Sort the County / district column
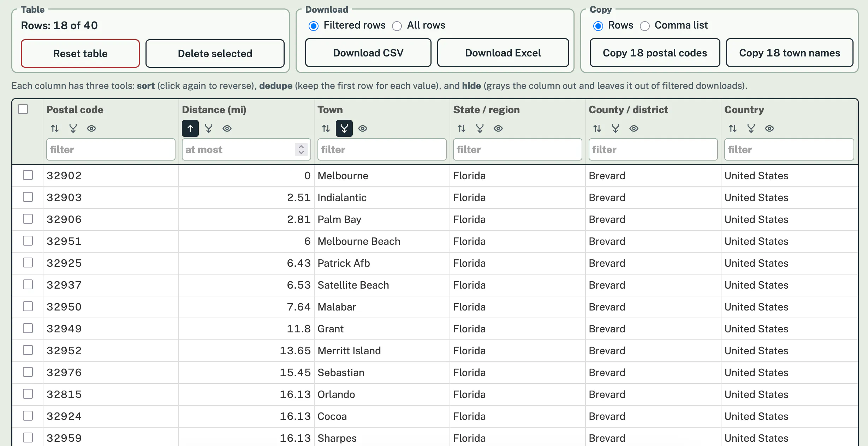This screenshot has width=868, height=446. coord(597,128)
